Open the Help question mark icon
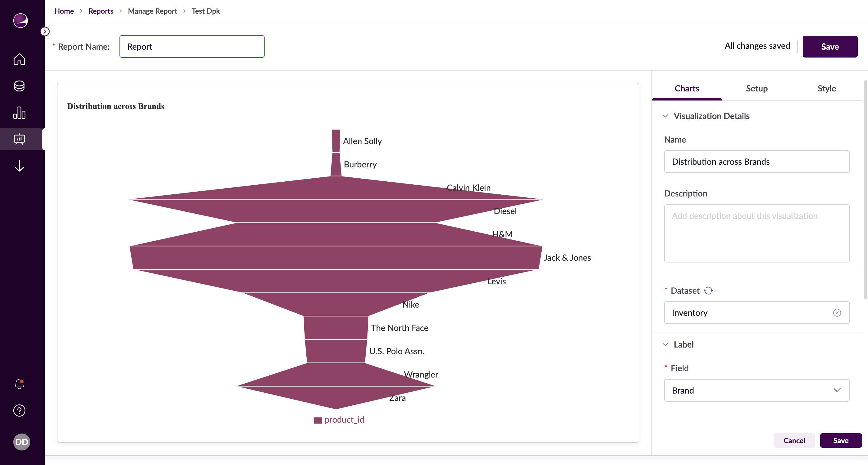The width and height of the screenshot is (868, 465). click(x=19, y=411)
